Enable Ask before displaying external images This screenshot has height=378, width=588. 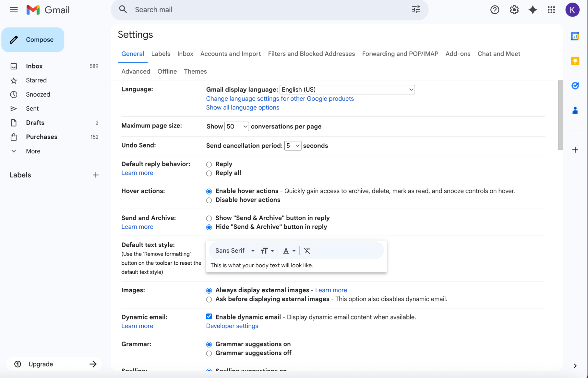click(x=209, y=299)
